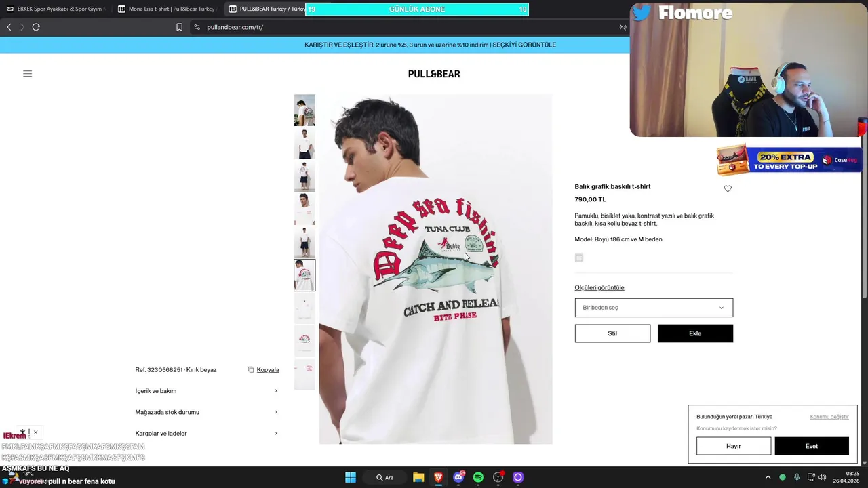Click the PULL&BEAR logo
Screen dimensions: 868x488
[434, 74]
